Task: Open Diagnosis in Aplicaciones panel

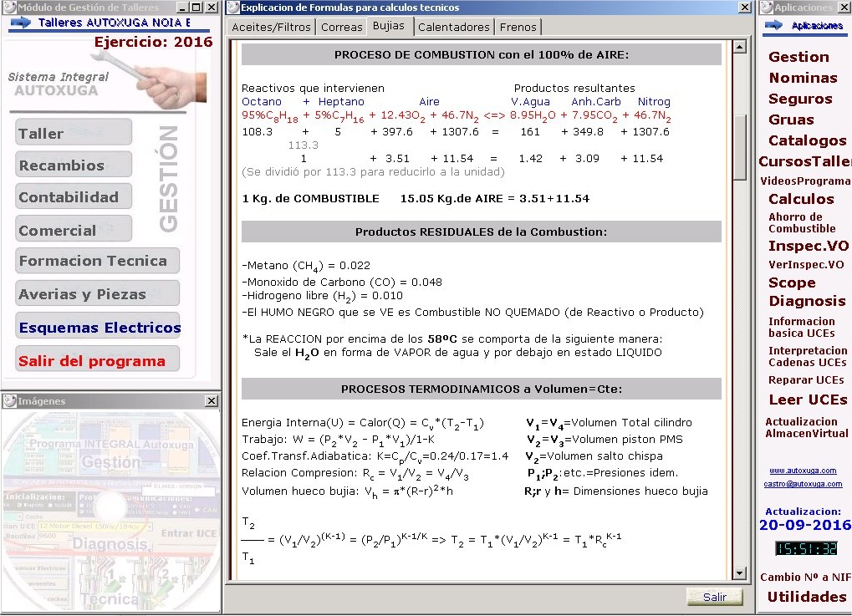Action: pyautogui.click(x=806, y=300)
